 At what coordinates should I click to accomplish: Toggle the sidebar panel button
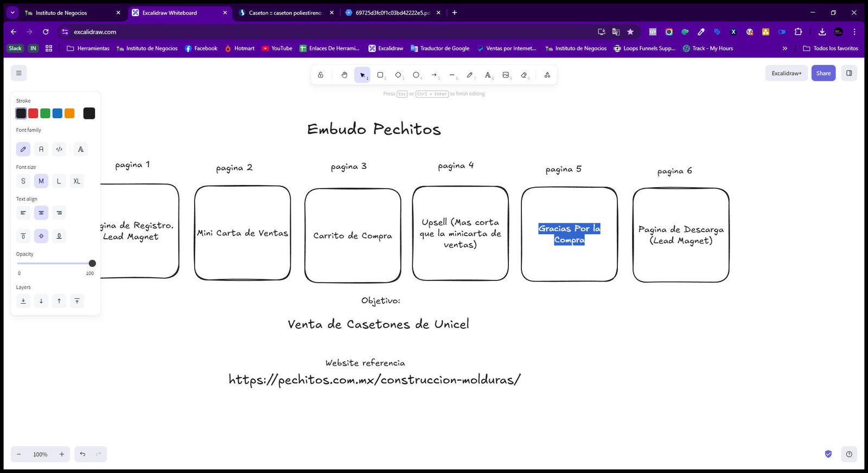pos(849,73)
